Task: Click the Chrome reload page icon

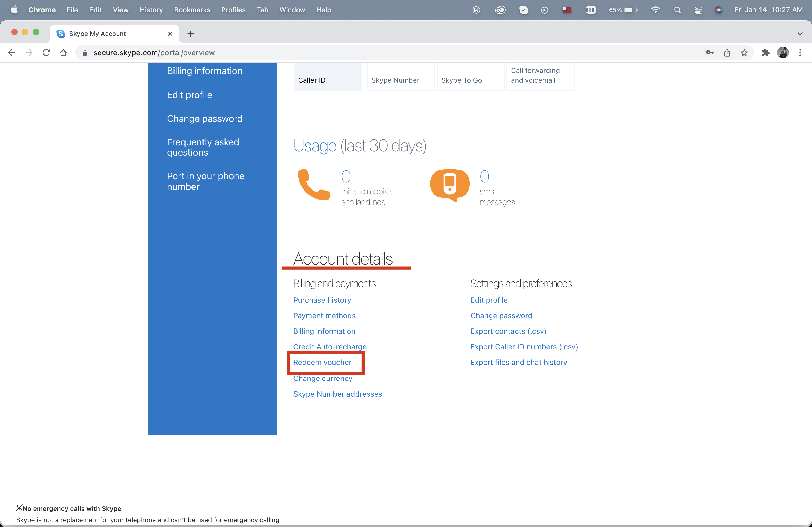Action: tap(46, 53)
